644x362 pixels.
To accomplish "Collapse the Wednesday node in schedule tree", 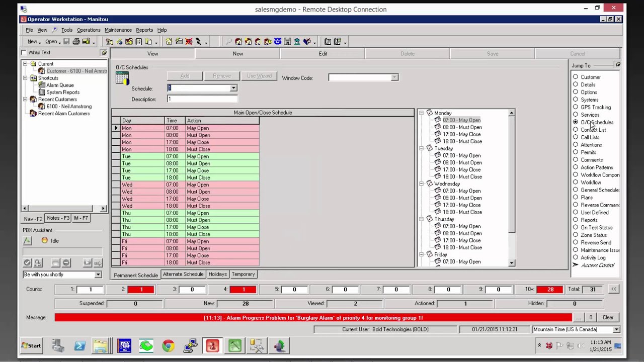I will [421, 184].
